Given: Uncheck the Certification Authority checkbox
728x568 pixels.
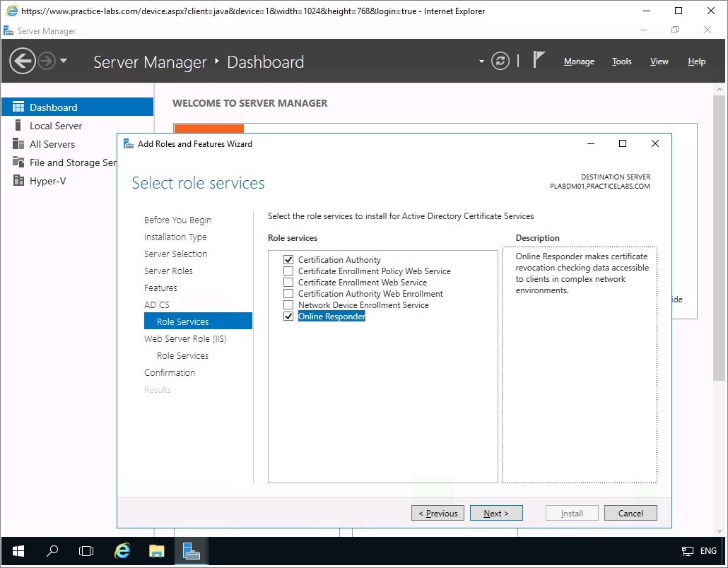Looking at the screenshot, I should [288, 260].
